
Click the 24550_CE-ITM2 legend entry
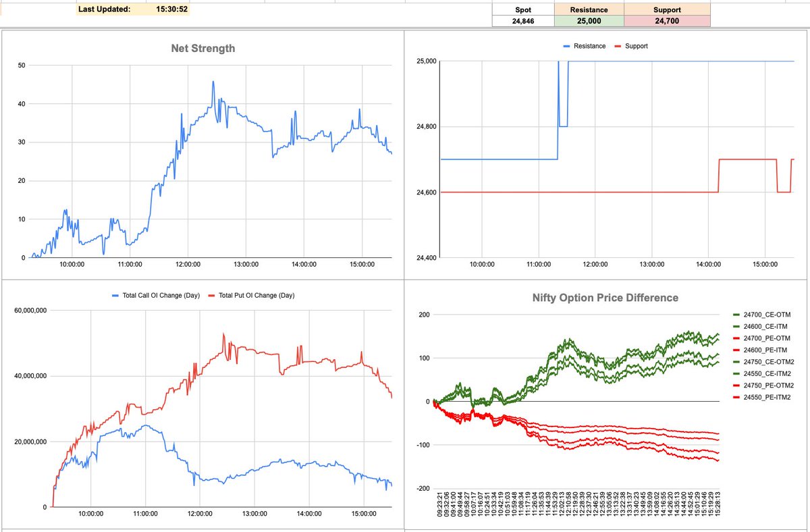pyautogui.click(x=763, y=374)
